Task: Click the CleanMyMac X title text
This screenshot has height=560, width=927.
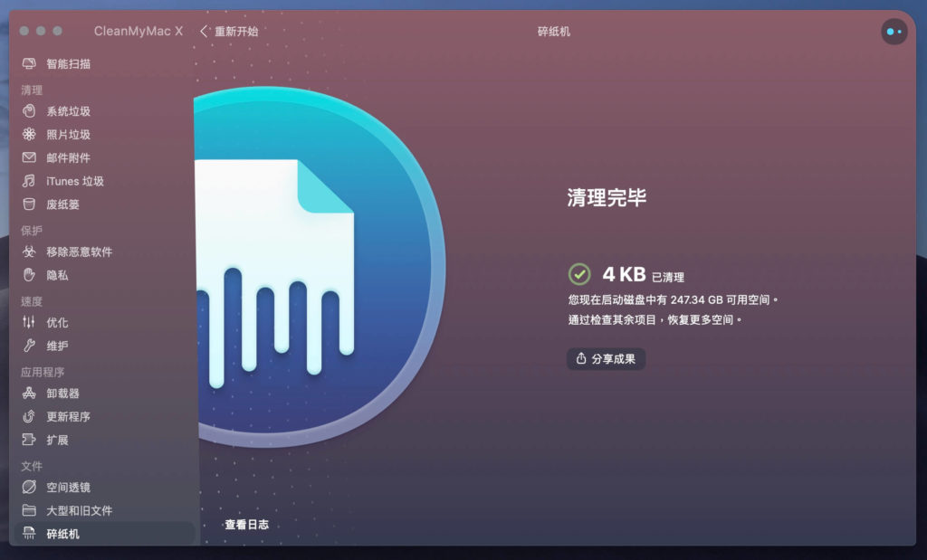Action: pos(139,32)
